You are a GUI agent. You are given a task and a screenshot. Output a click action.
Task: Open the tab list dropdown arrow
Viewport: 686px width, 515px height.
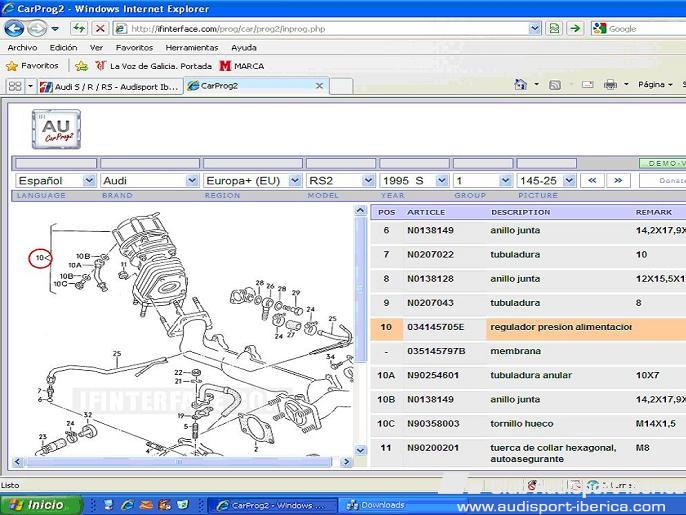tap(30, 86)
